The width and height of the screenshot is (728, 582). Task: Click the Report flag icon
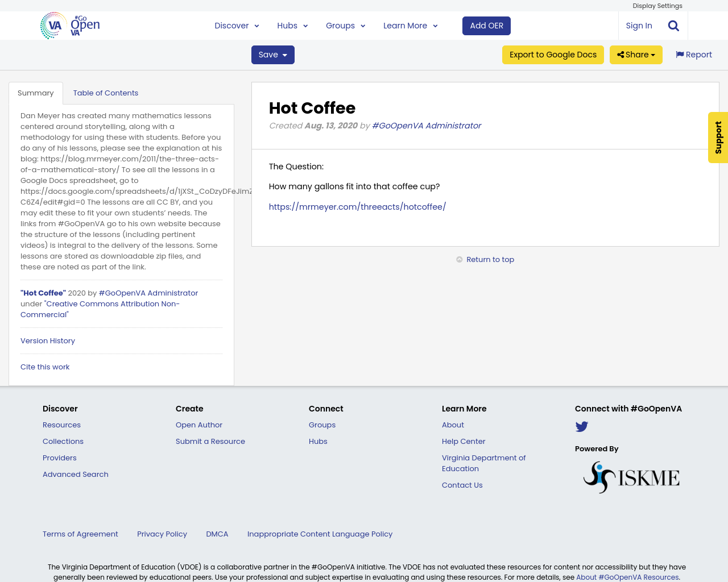coord(680,53)
